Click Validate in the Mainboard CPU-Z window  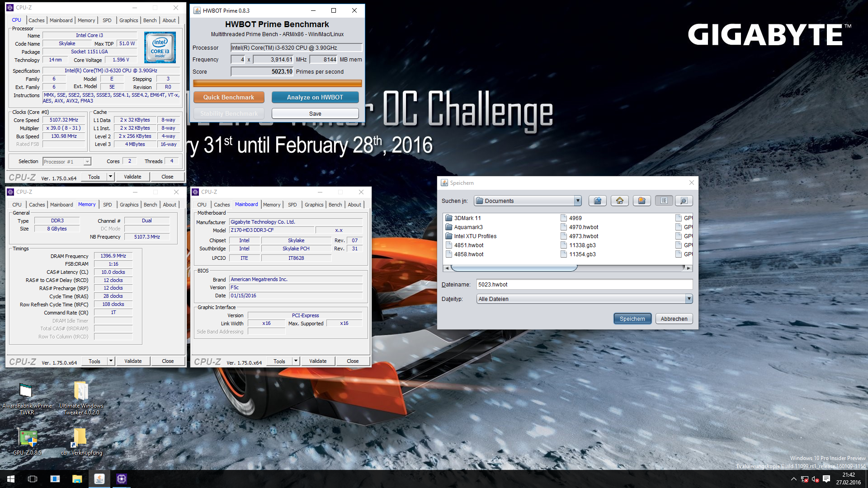click(x=318, y=361)
